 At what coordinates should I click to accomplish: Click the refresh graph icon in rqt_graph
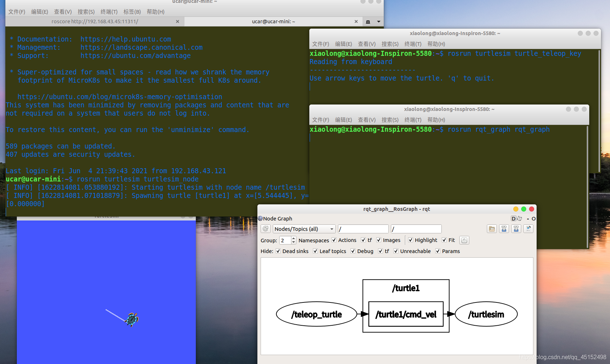(266, 229)
